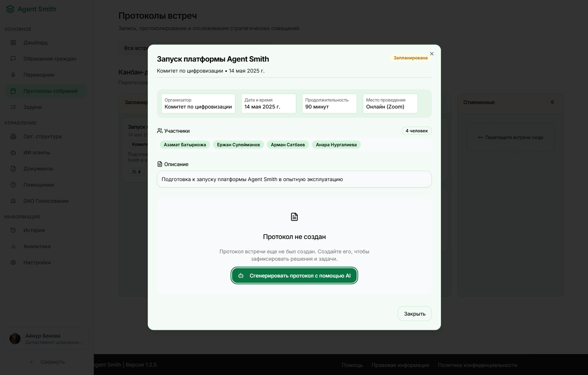Close the dialog with the X icon

431,54
